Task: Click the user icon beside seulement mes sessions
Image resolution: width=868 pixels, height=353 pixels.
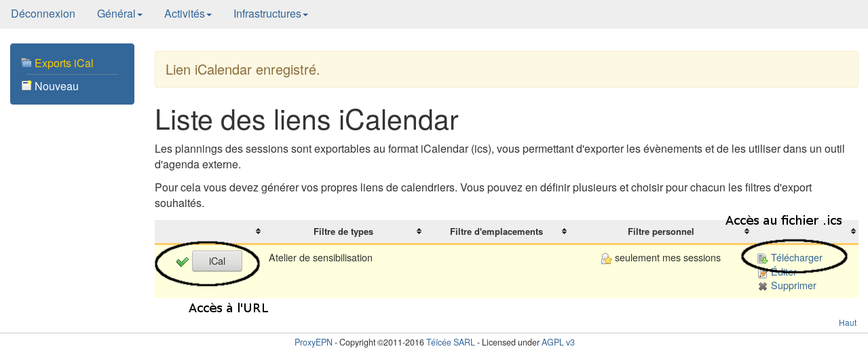Action: pyautogui.click(x=607, y=259)
